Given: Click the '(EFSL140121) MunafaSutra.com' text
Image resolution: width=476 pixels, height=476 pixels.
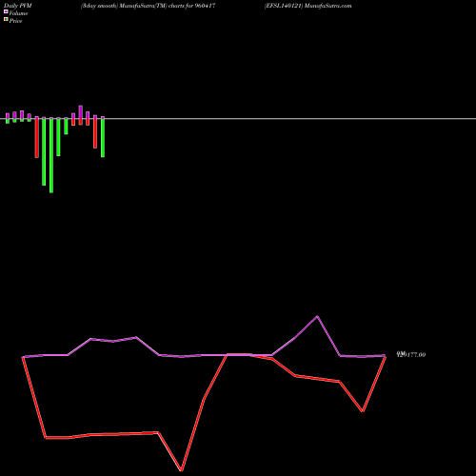Looking at the screenshot, I should [x=307, y=6].
